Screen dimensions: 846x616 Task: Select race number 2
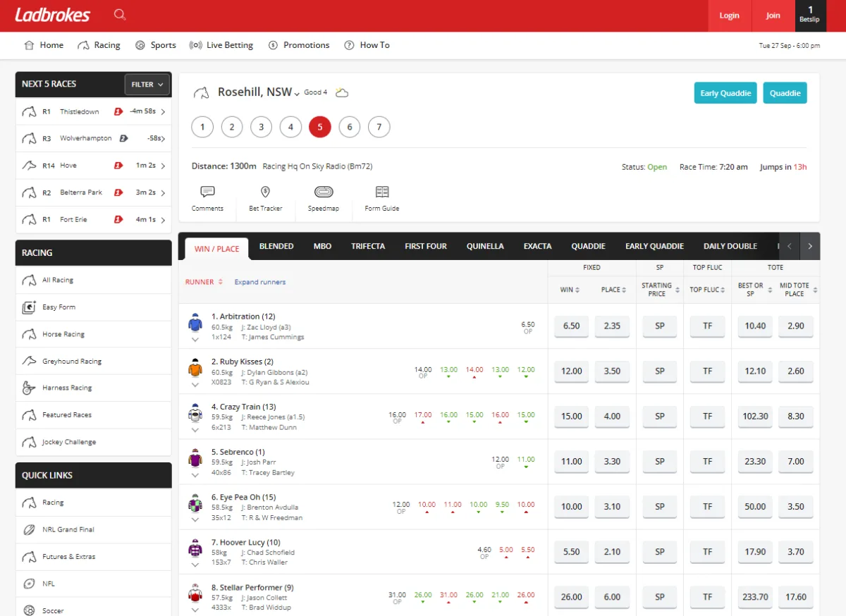232,127
